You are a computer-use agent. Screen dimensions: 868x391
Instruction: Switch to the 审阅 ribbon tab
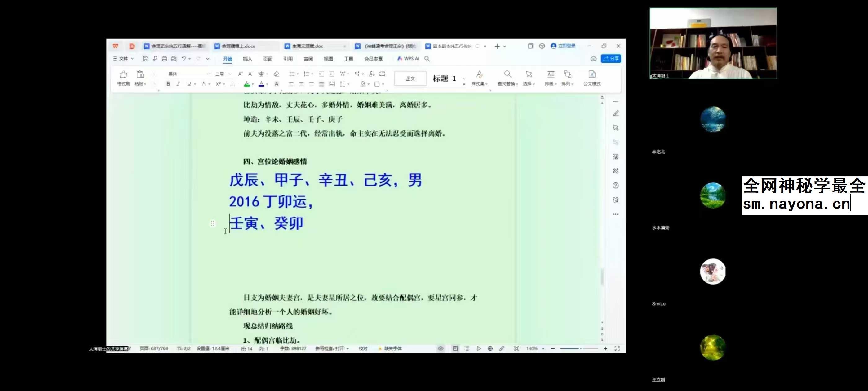[x=308, y=59]
